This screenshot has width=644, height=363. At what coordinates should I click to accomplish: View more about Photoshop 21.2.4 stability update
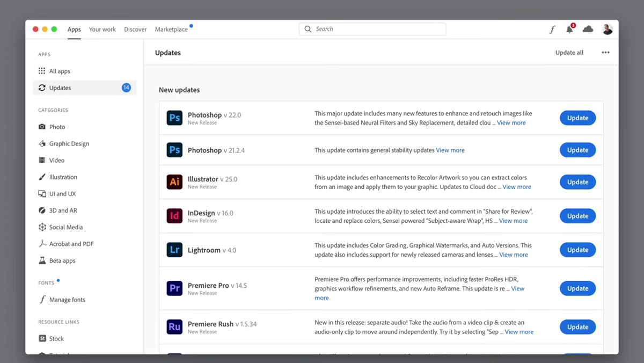(x=450, y=150)
